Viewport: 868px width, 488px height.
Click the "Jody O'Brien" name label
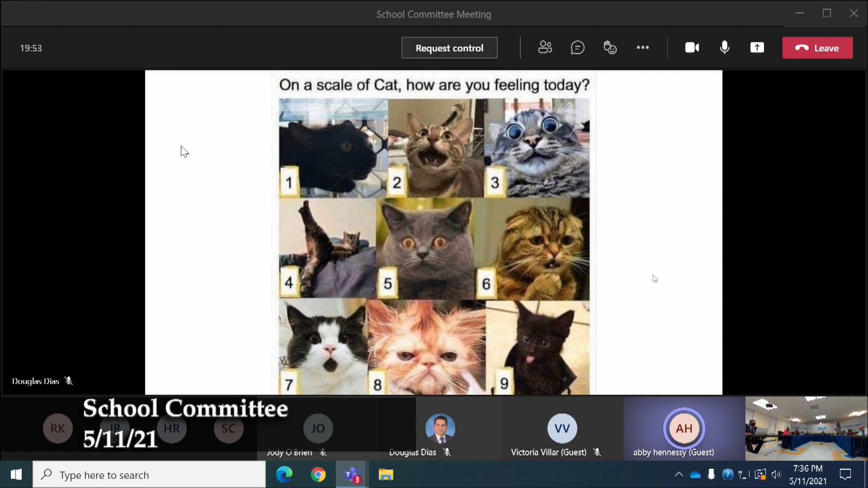pos(289,452)
